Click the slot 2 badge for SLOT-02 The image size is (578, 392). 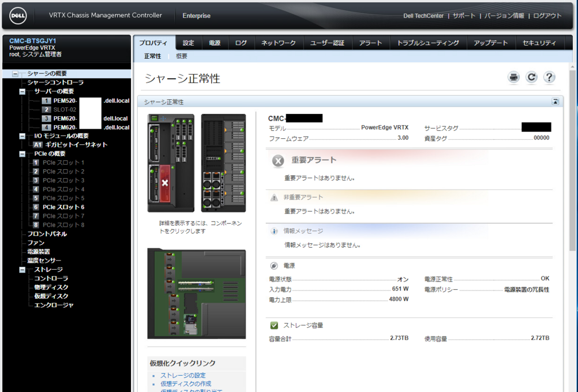(46, 109)
